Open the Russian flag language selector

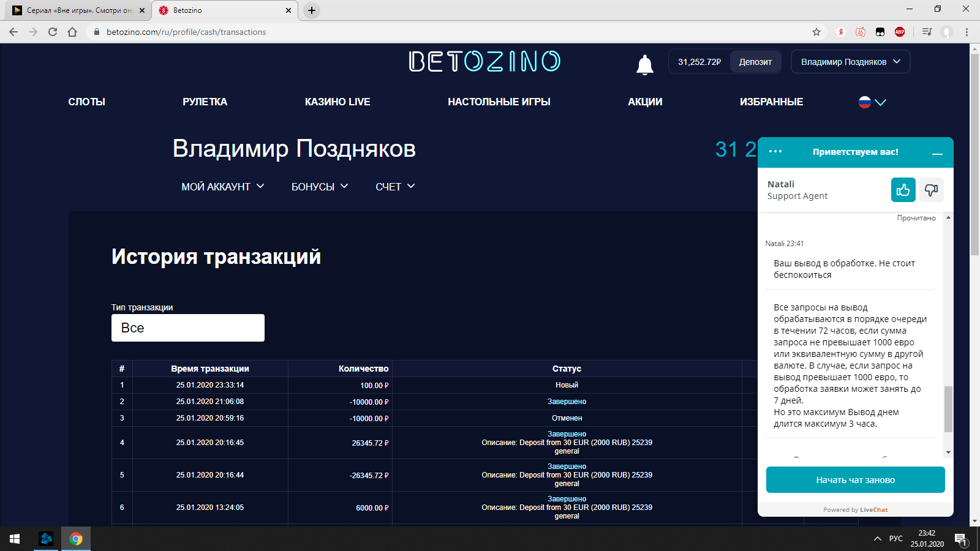pos(872,102)
